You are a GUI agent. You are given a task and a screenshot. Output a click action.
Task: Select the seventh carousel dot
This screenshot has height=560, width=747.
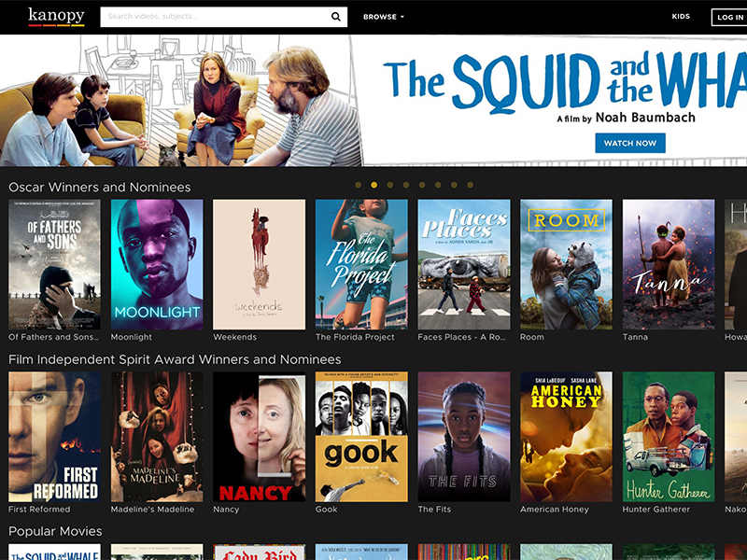pyautogui.click(x=454, y=185)
